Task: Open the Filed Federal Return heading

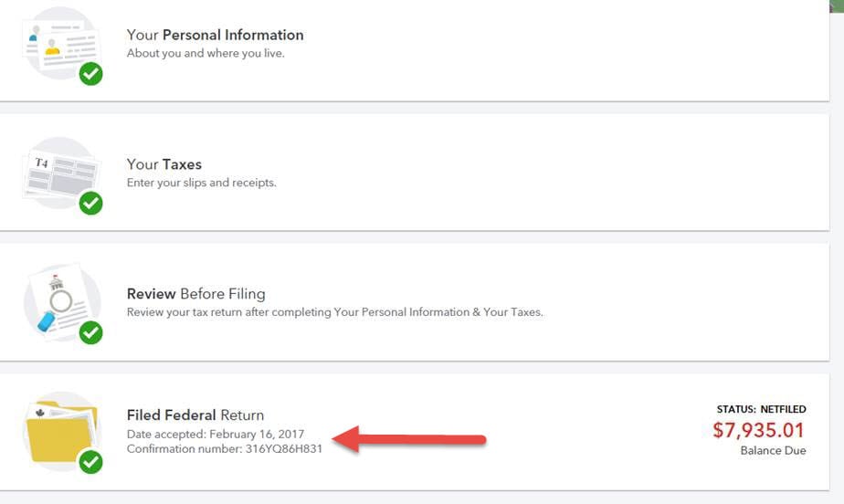Action: [195, 415]
